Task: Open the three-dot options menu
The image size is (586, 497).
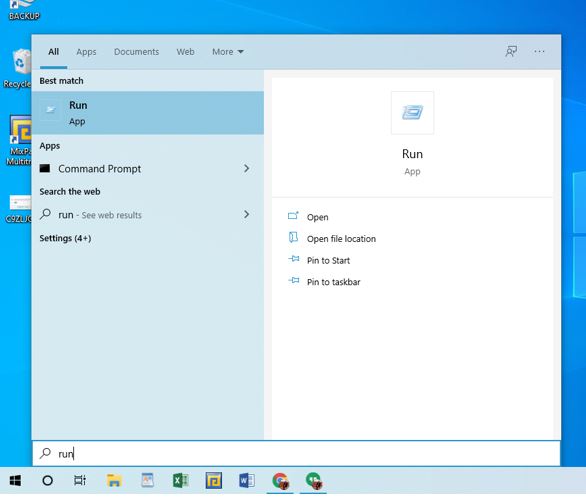Action: [539, 52]
